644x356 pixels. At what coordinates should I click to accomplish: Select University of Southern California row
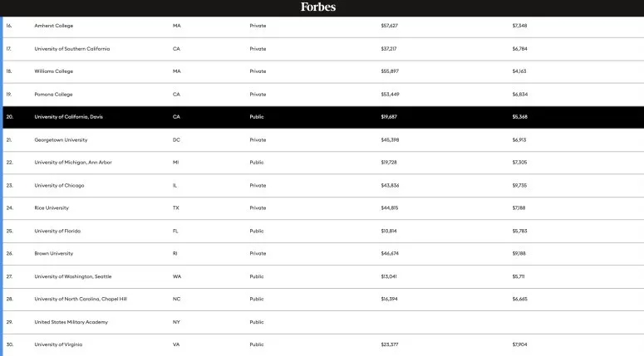pyautogui.click(x=72, y=48)
